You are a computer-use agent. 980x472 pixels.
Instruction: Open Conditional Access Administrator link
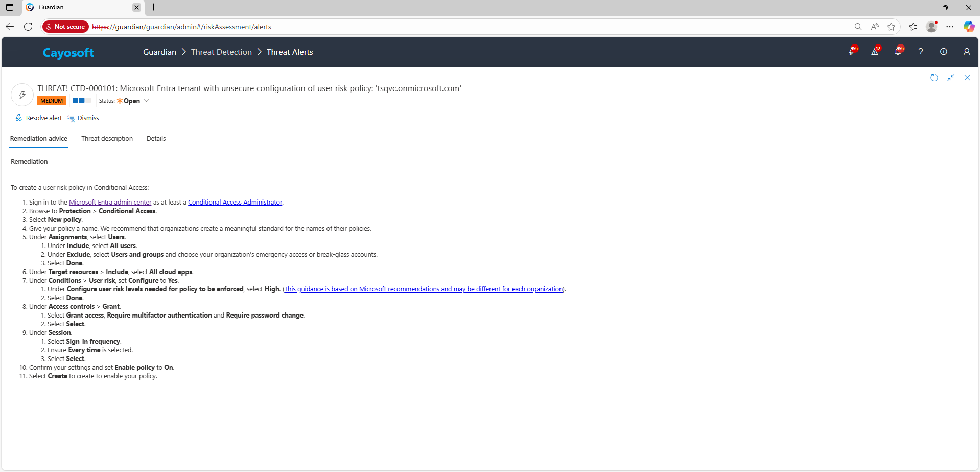click(235, 203)
